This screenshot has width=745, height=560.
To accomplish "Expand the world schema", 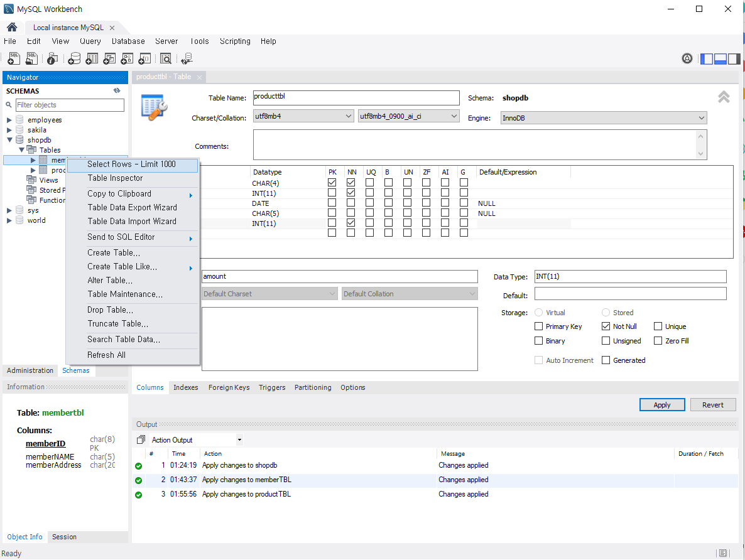I will pyautogui.click(x=9, y=220).
